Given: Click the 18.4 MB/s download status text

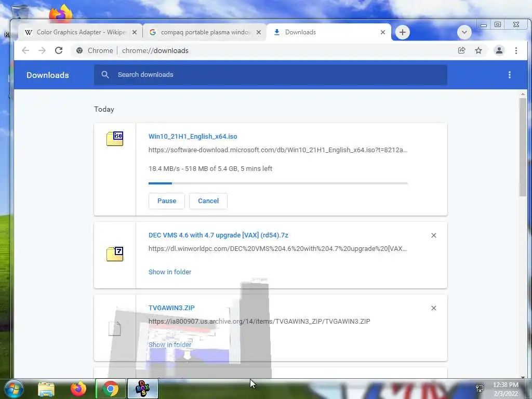Looking at the screenshot, I should [210, 168].
